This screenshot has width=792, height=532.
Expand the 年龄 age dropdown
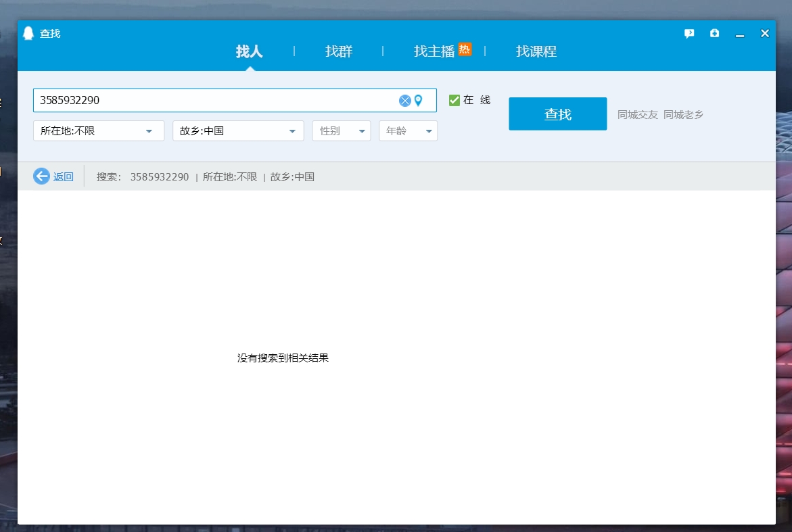[408, 131]
